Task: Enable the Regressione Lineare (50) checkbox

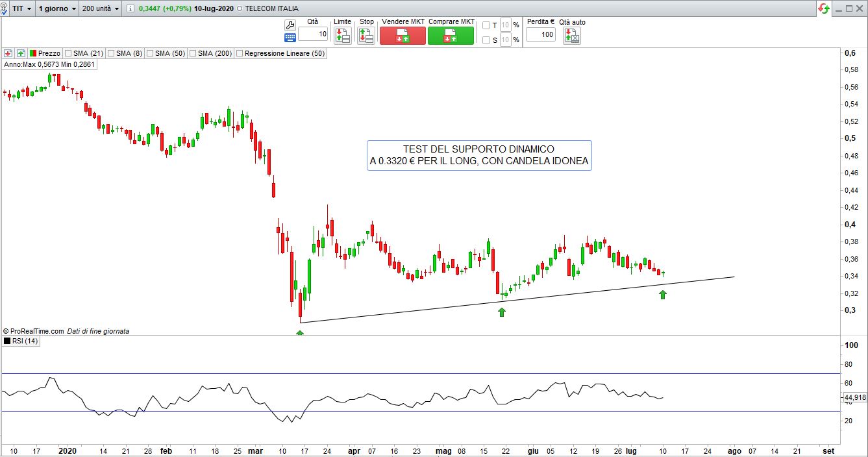Action: (x=240, y=53)
